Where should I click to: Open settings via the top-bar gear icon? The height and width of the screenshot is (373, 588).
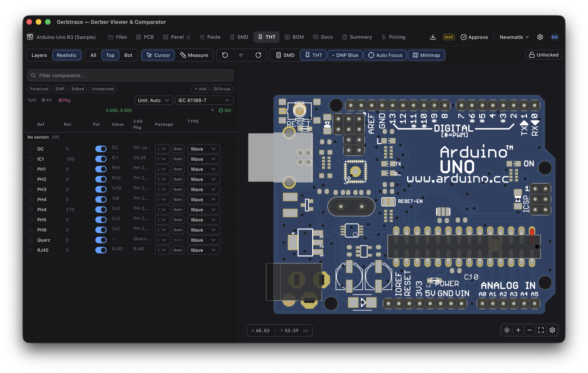click(x=540, y=37)
